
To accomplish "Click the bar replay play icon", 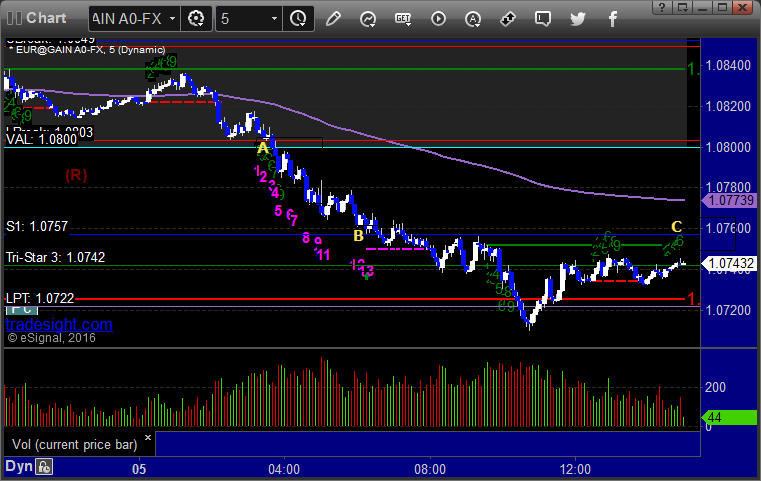I will click(x=438, y=19).
